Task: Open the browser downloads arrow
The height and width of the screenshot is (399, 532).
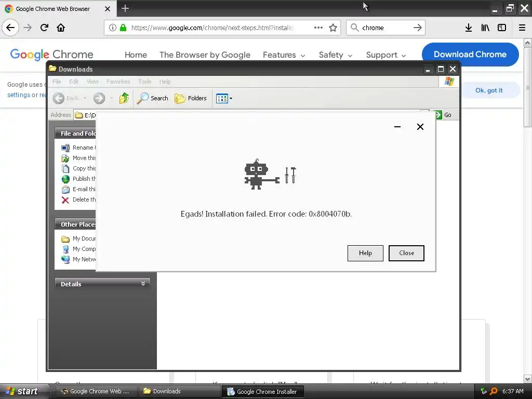Action: click(x=469, y=28)
